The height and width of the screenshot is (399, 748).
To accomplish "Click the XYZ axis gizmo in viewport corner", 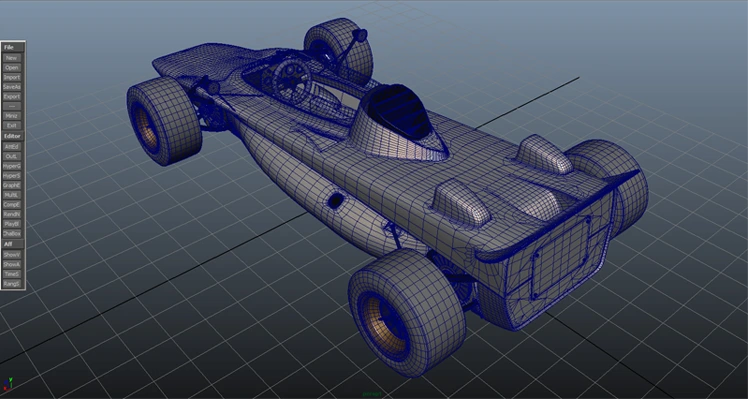I will (x=8, y=384).
